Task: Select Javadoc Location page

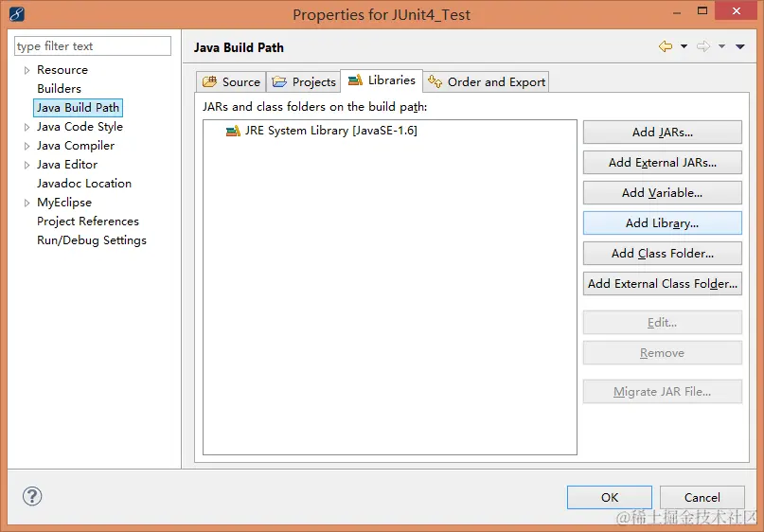Action: (84, 184)
